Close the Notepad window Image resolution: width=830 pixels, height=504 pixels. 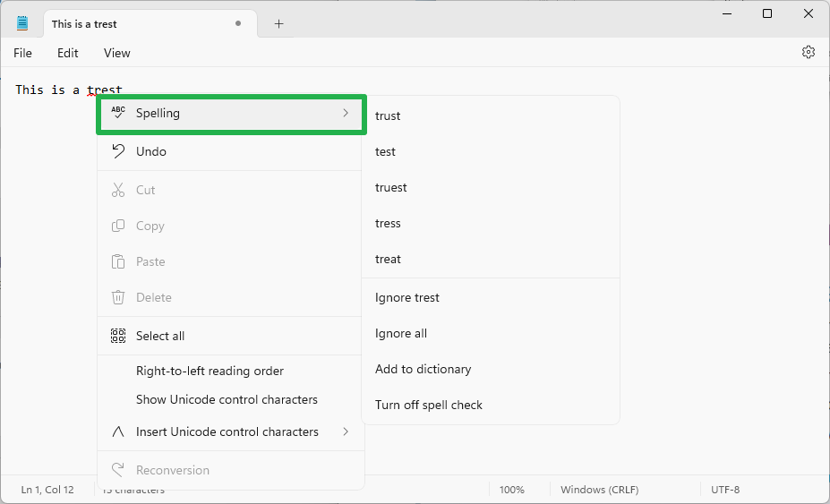pos(808,13)
